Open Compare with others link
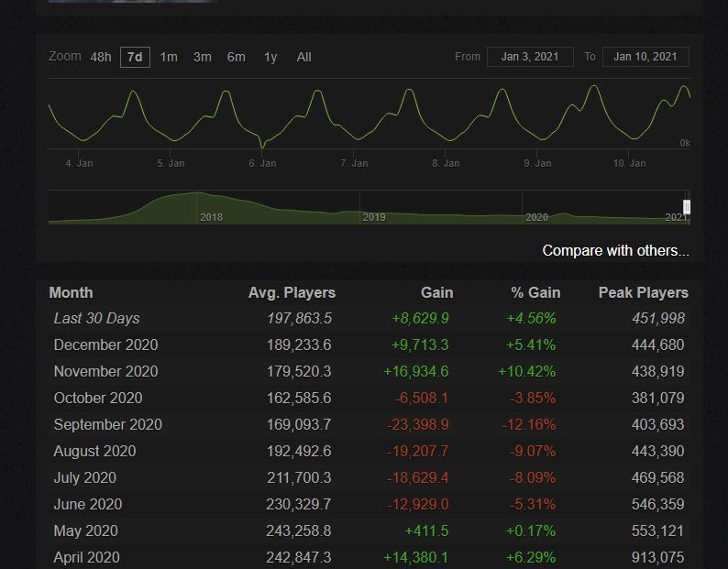This screenshot has height=569, width=728. 615,250
